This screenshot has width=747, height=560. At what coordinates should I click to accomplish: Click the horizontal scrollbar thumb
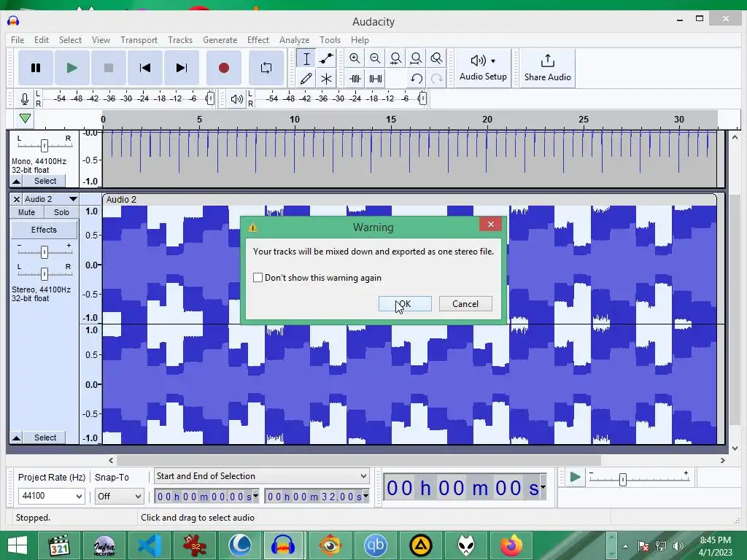(359, 461)
